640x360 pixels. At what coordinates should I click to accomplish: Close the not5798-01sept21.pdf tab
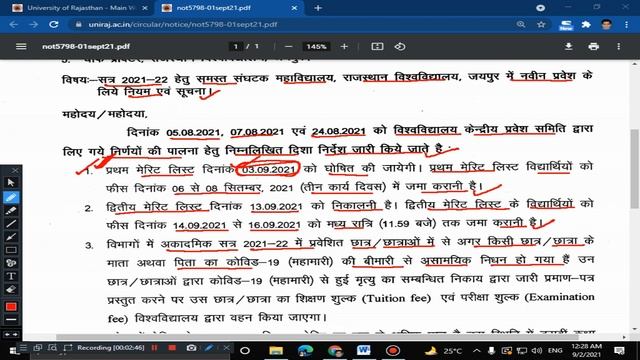coord(294,8)
